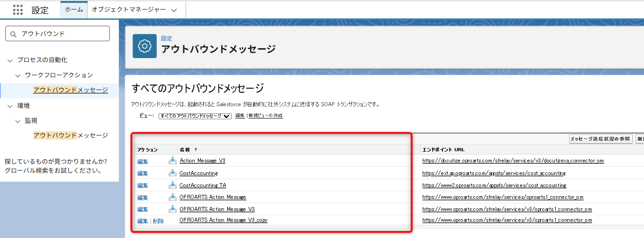Viewport: 644px width, 238px height.
Task: Open the オブジェクトマネージャー tab
Action: click(x=128, y=9)
